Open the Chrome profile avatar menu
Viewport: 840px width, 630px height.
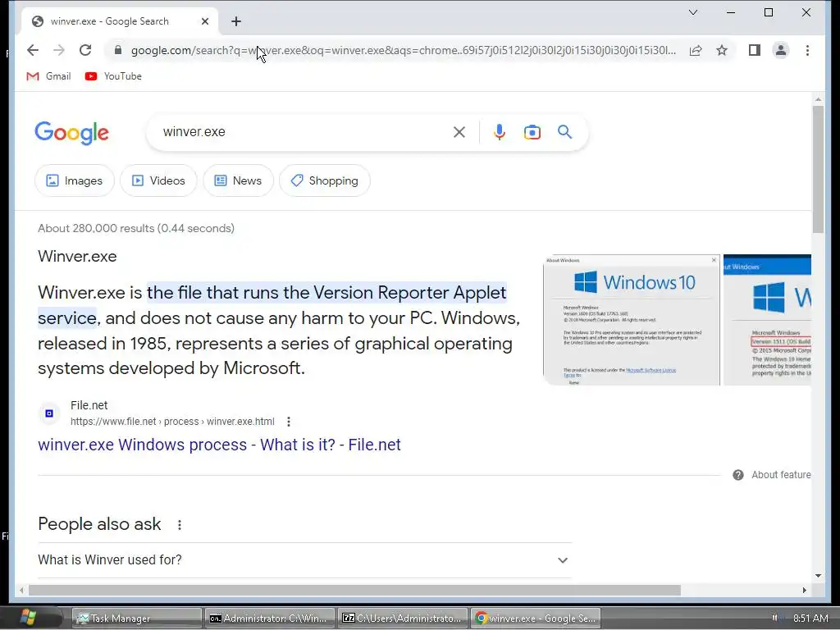tap(781, 50)
